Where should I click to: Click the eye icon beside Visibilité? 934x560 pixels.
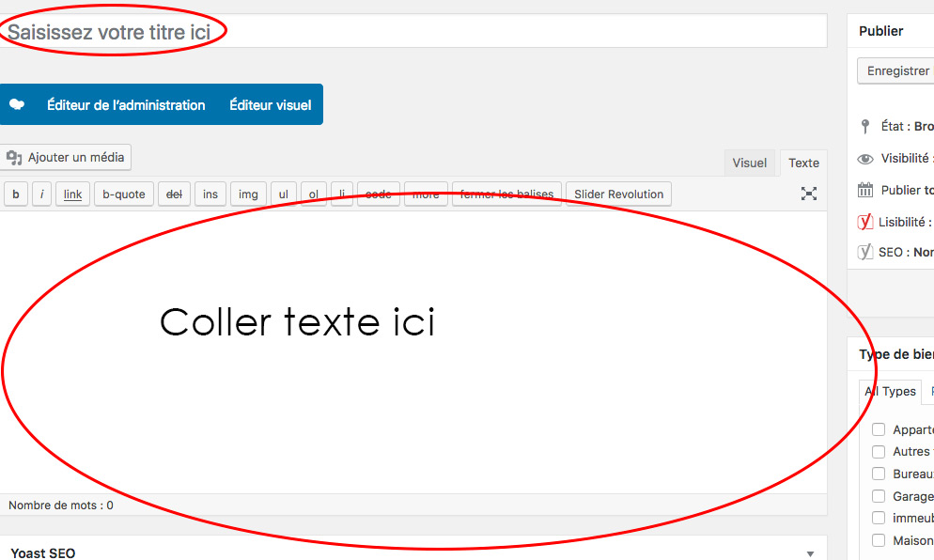tap(865, 159)
